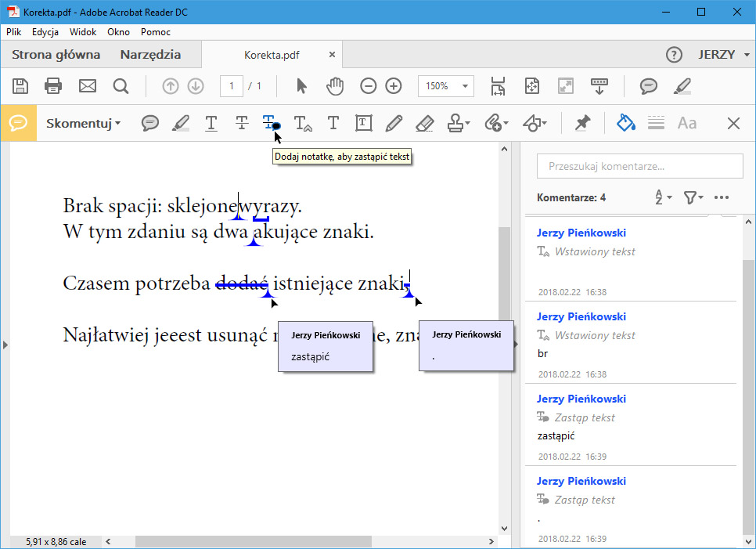Open the fill color picker
756x549 pixels.
(x=625, y=123)
